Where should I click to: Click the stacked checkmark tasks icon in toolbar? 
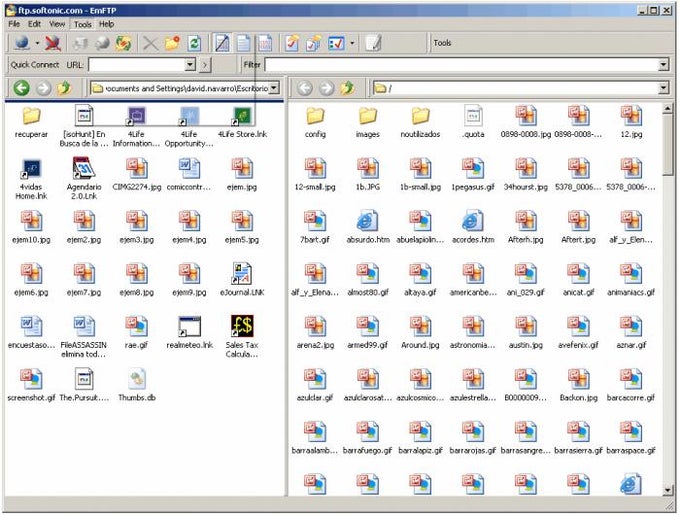pyautogui.click(x=314, y=43)
